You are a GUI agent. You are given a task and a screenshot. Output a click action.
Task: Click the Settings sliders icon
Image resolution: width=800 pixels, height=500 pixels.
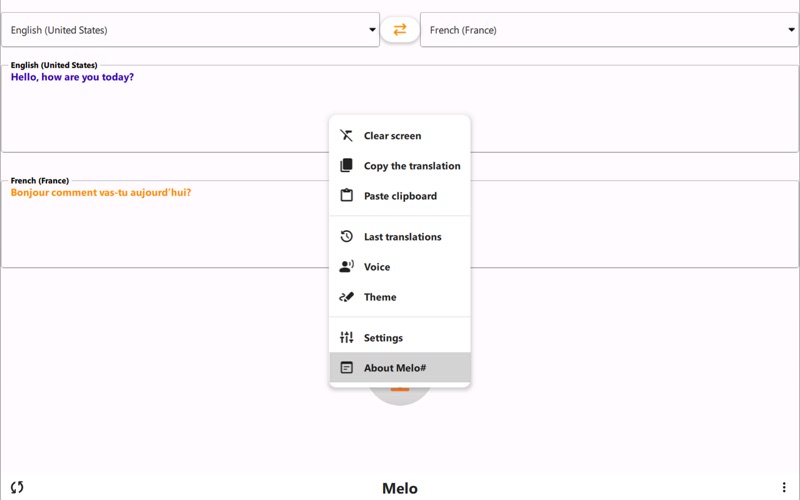[346, 337]
